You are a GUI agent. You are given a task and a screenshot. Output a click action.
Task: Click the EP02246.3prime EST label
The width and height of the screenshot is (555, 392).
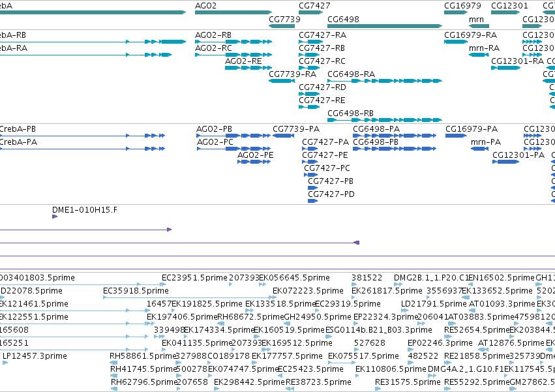(x=440, y=343)
